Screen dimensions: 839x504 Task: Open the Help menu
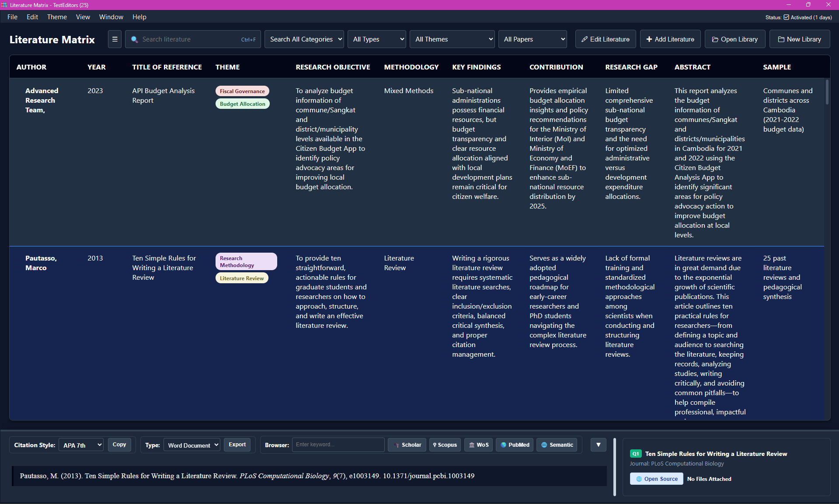pyautogui.click(x=139, y=17)
